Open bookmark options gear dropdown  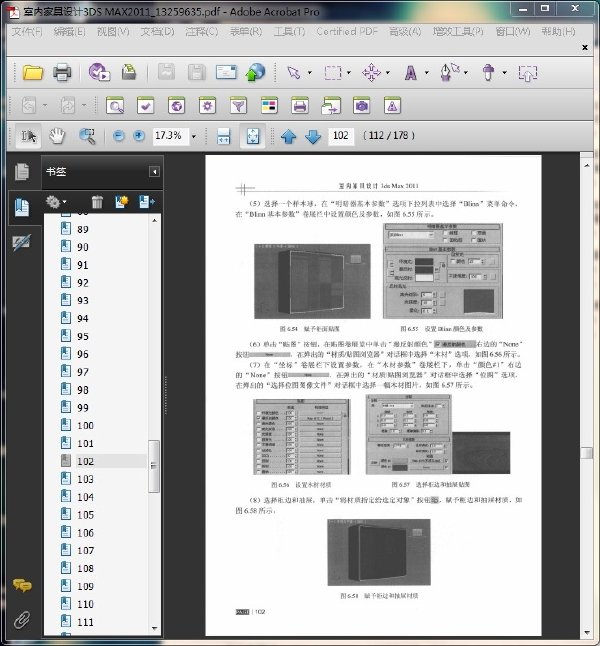[56, 202]
